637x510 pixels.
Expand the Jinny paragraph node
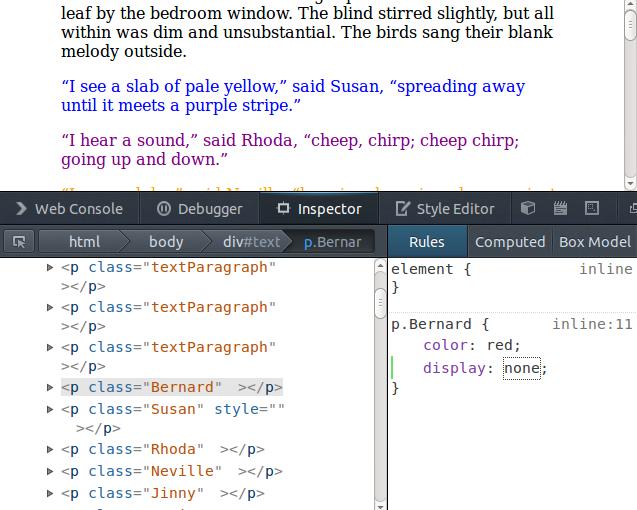pos(50,493)
